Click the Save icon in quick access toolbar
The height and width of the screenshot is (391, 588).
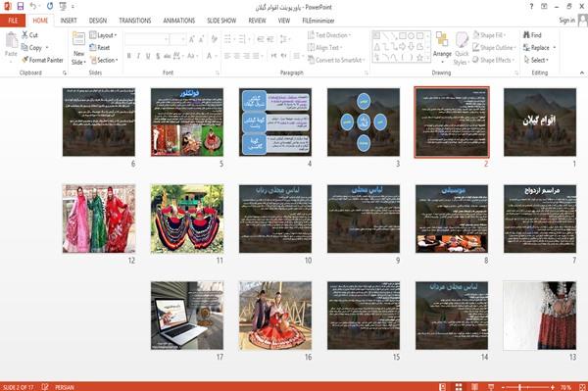point(21,7)
